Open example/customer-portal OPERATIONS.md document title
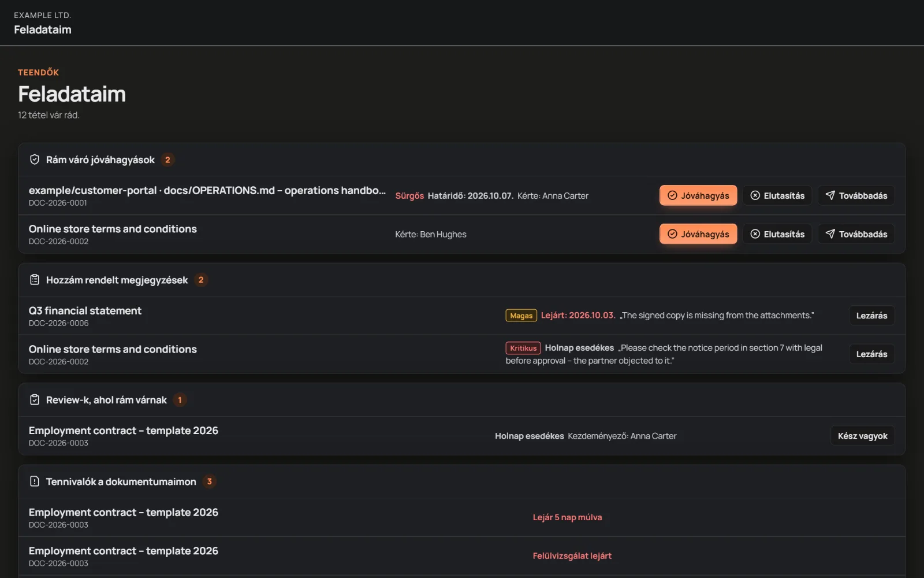Viewport: 924px width, 578px height. [207, 190]
